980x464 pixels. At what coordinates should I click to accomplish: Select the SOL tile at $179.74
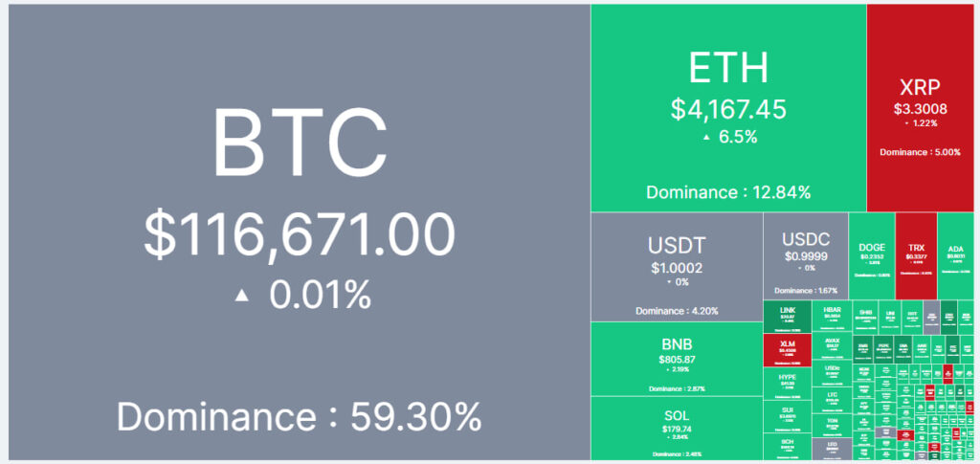tap(677, 429)
